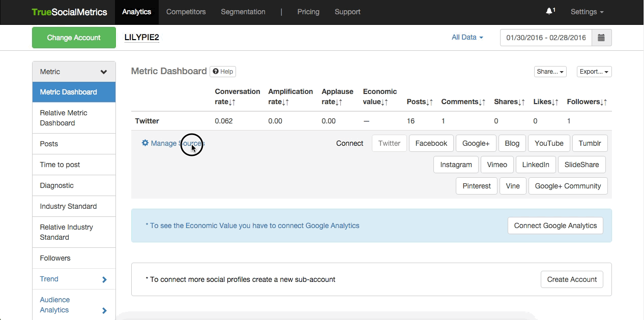
Task: Open the Share dropdown menu
Action: point(550,72)
